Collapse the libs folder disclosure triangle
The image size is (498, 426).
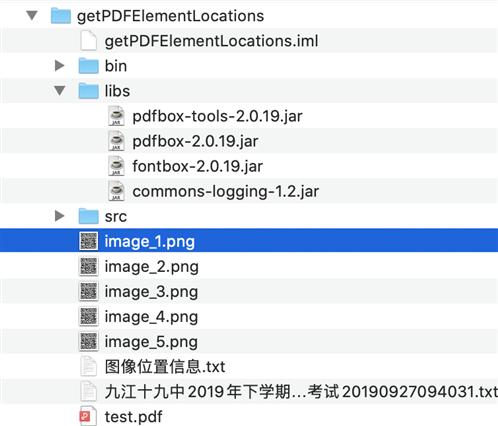click(60, 91)
